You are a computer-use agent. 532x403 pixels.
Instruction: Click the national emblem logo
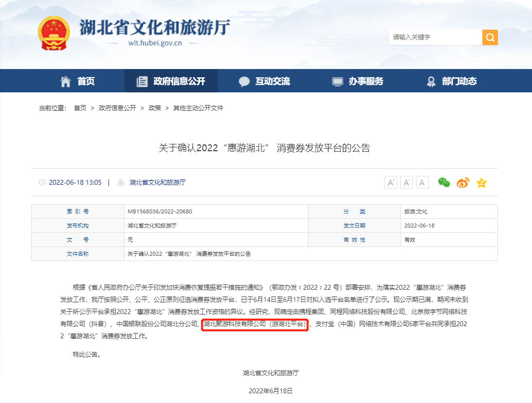[x=53, y=34]
